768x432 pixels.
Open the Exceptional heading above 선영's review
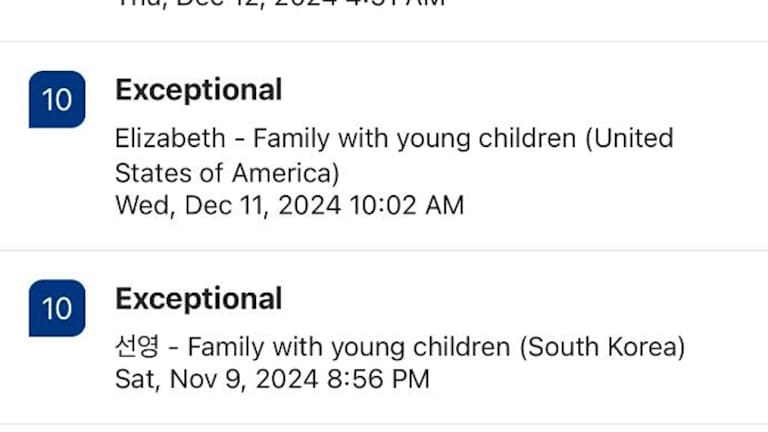198,299
